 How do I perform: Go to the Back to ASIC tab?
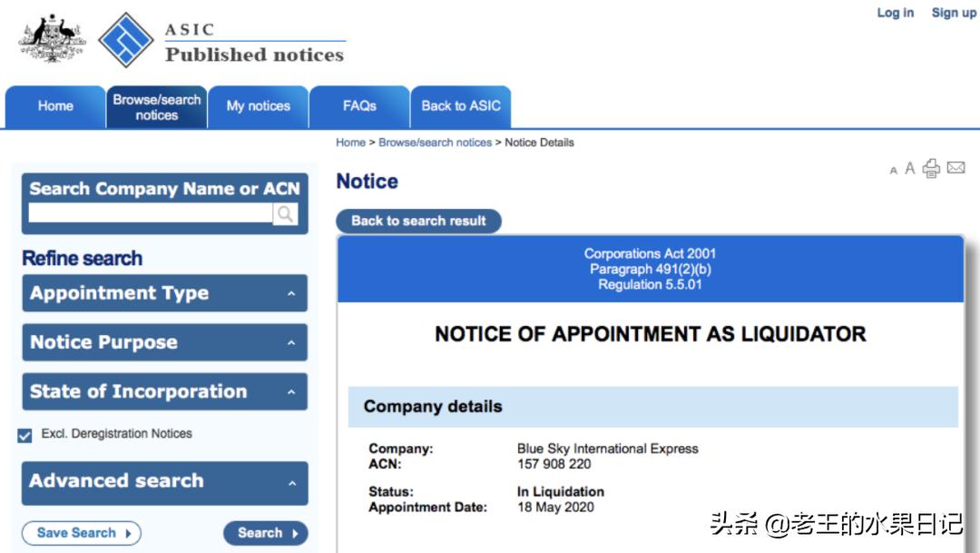tap(461, 106)
